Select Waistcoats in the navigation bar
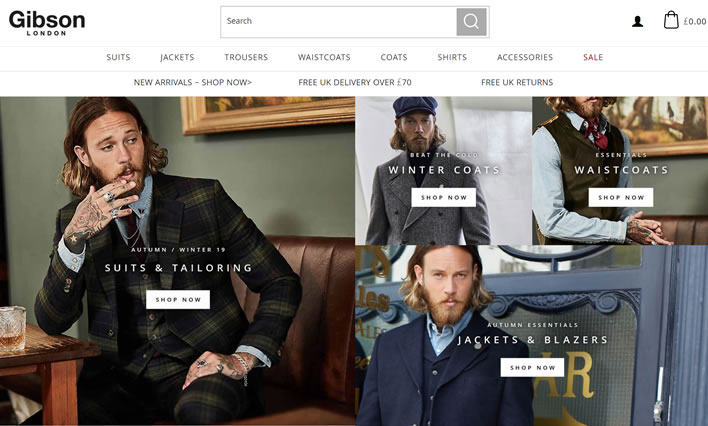Screen dimensions: 708x426 [x=324, y=57]
